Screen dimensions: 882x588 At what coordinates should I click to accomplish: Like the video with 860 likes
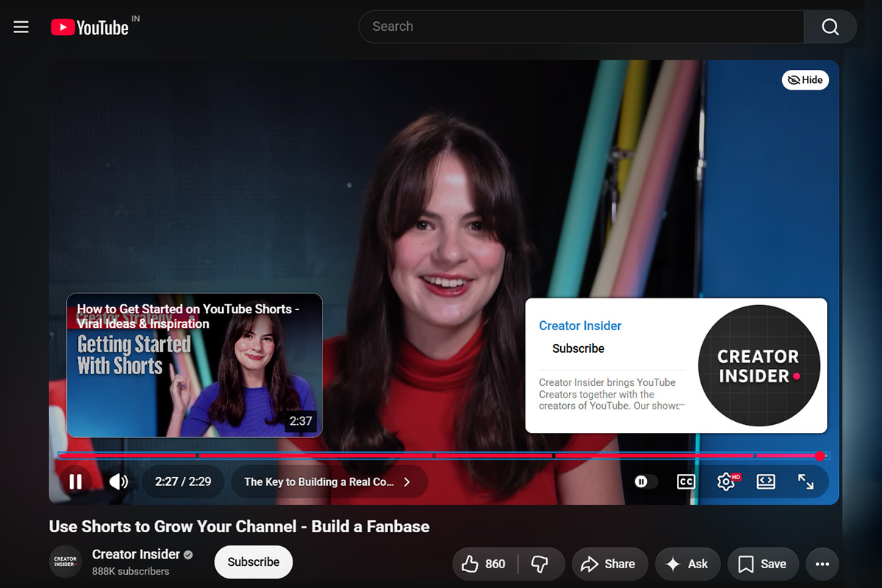pyautogui.click(x=484, y=564)
